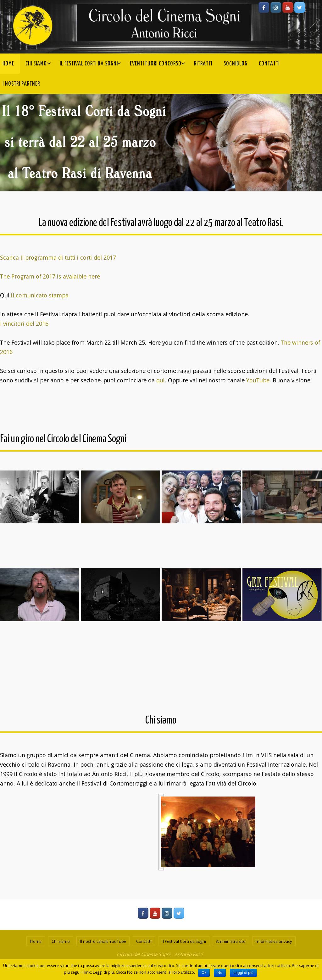
Task: Expand the Chi Siamo menu arrow
Action: [49, 64]
